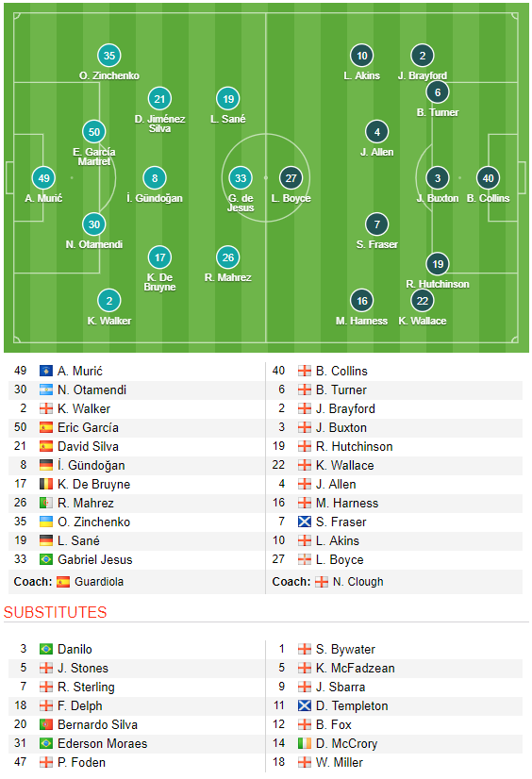Click the SUBSTITUTES section heading
This screenshot has height=779, width=532.
coord(55,612)
